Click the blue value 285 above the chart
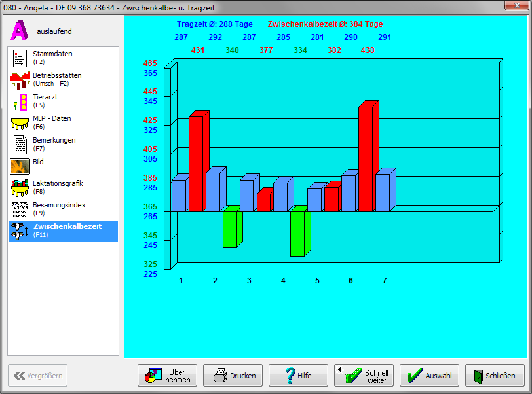 tap(283, 37)
